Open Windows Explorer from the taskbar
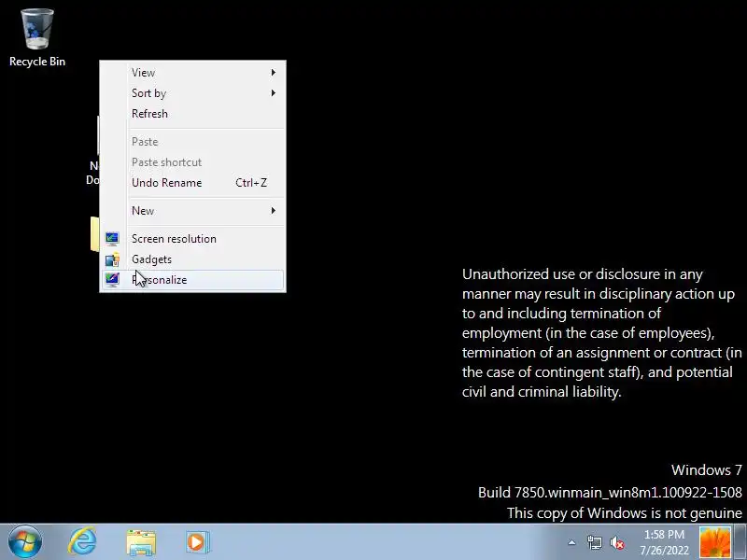747x560 pixels. 141,542
